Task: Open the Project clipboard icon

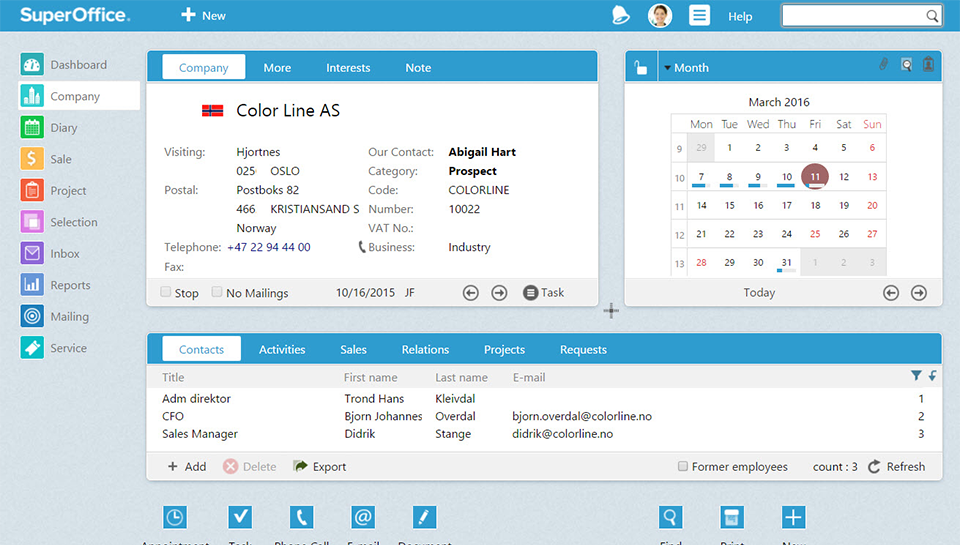Action: 32,190
